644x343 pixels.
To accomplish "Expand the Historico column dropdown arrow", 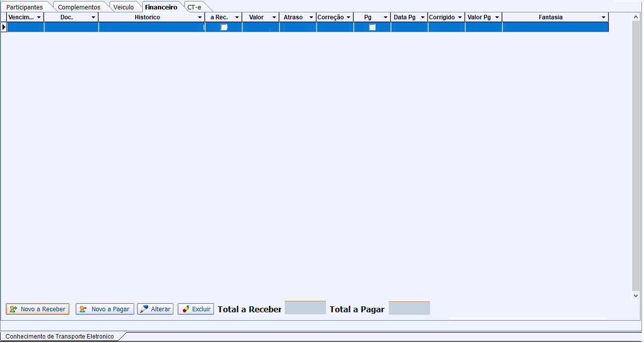I will [x=200, y=17].
